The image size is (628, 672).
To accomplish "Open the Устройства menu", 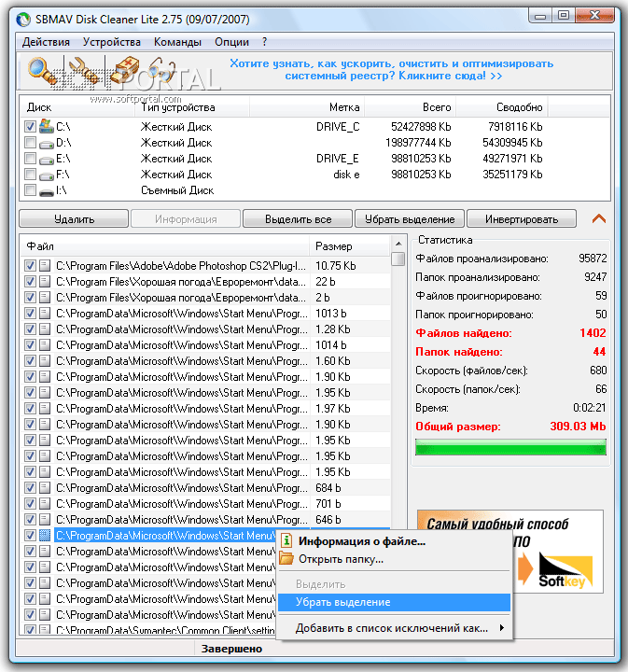I will (112, 42).
